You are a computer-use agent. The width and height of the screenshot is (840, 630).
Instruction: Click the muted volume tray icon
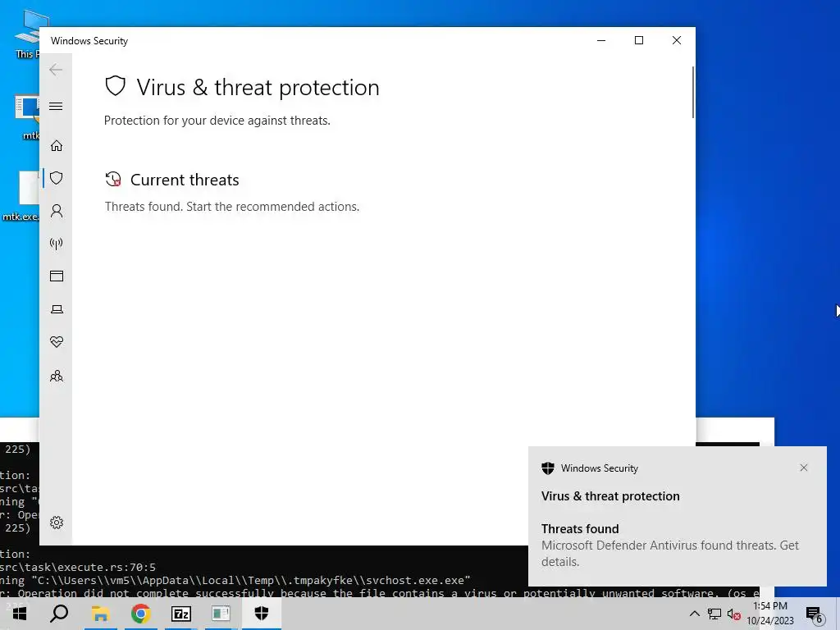click(x=734, y=614)
